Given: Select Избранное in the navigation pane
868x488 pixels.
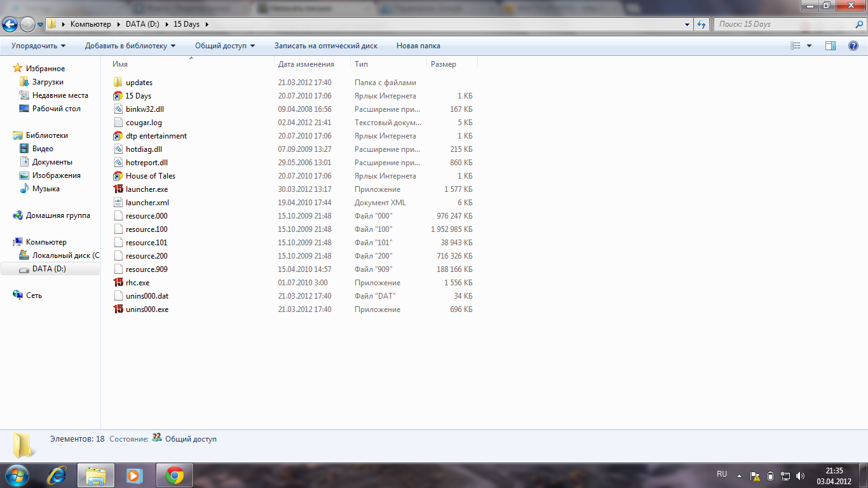Looking at the screenshot, I should [45, 69].
